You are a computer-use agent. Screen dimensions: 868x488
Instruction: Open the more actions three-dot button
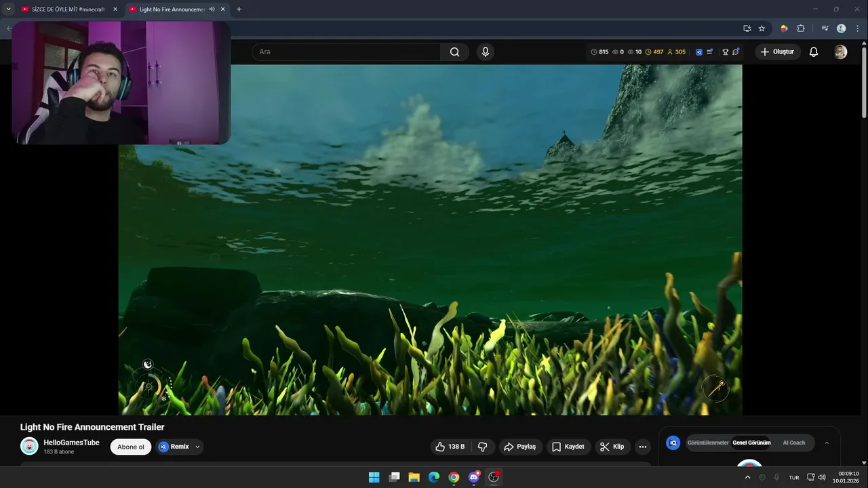coord(643,447)
